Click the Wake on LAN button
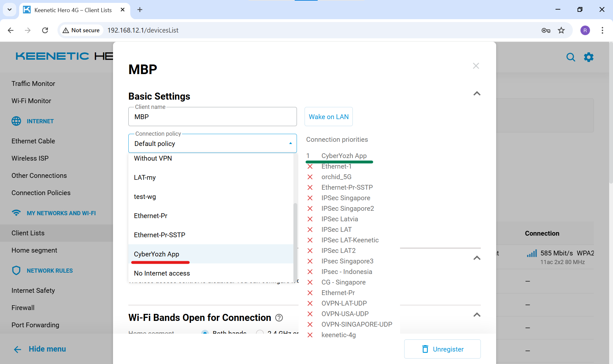This screenshot has width=613, height=364. pos(329,117)
